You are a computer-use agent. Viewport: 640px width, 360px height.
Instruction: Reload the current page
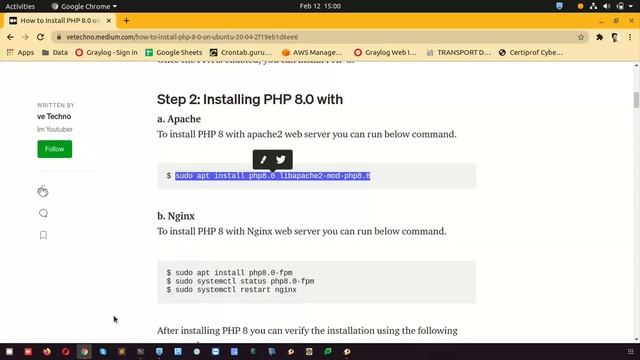click(x=40, y=37)
